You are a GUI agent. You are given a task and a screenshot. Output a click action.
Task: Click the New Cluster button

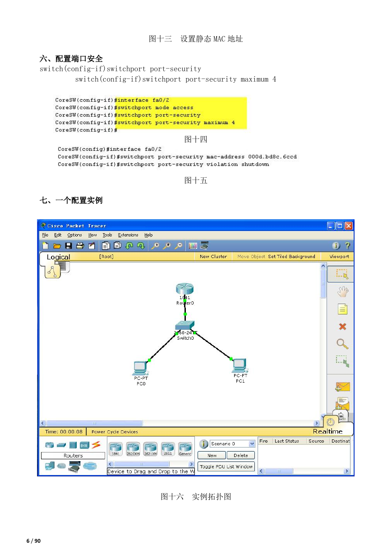point(213,256)
